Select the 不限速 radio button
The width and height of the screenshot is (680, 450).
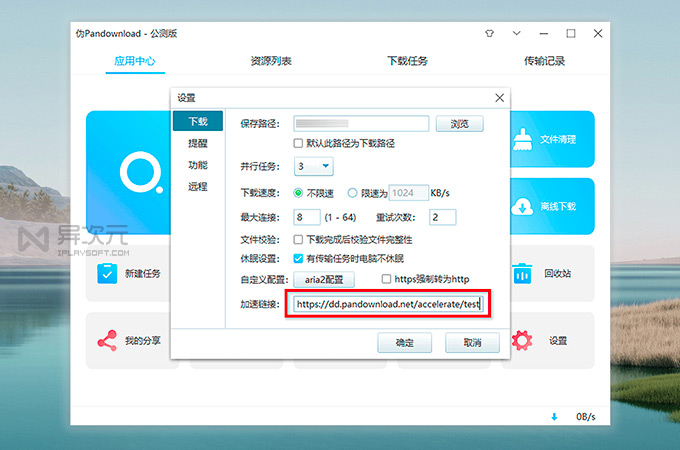click(298, 193)
